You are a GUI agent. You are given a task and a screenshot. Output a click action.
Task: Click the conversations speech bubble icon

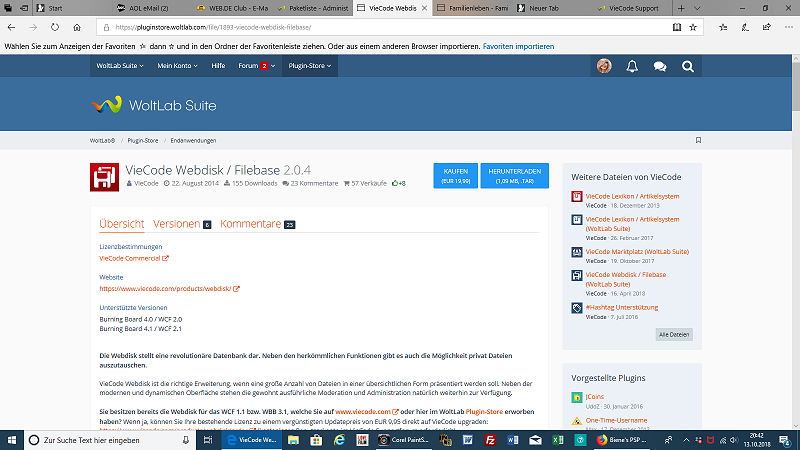coord(660,66)
